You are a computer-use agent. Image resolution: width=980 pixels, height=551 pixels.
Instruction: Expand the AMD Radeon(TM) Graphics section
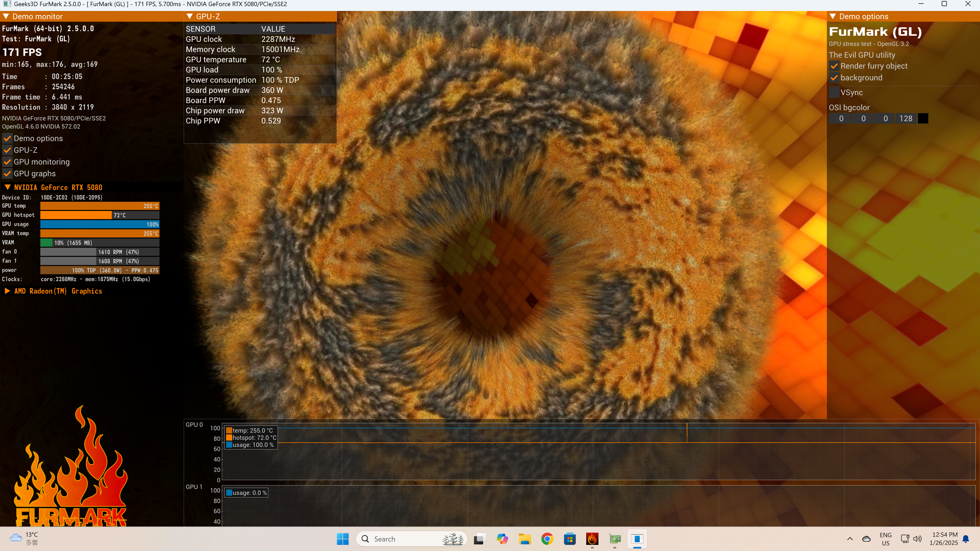[x=7, y=291]
